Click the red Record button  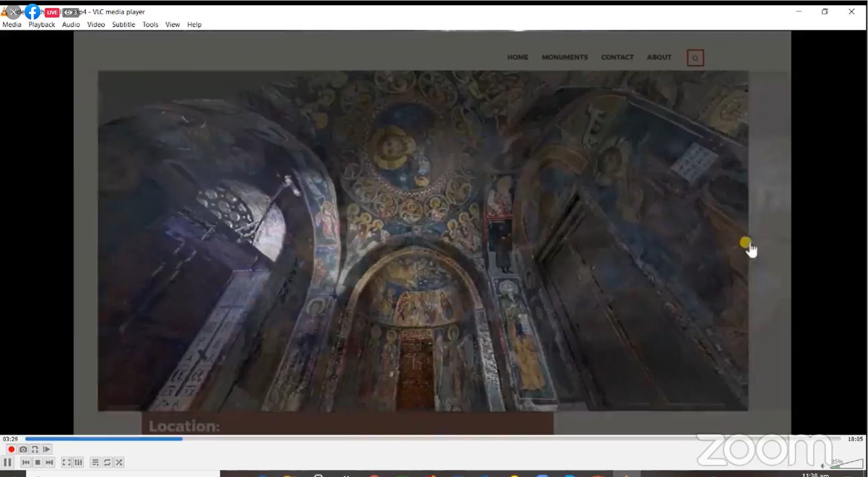click(11, 449)
